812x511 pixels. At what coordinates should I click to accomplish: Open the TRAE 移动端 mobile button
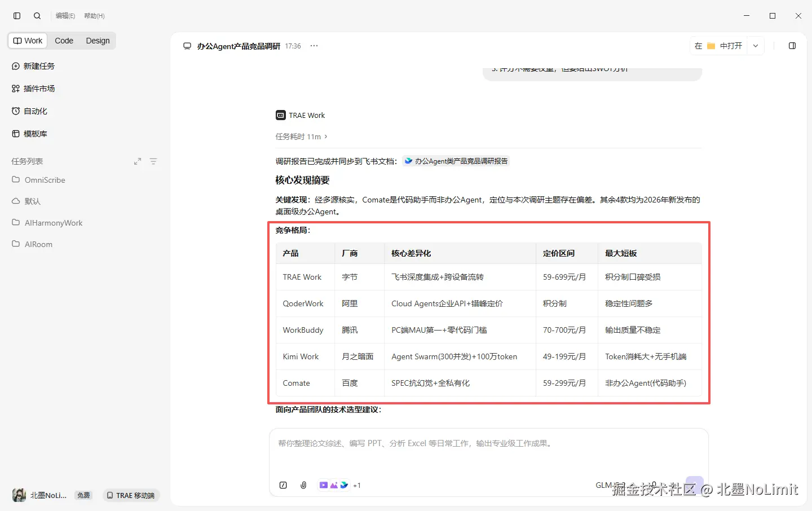tap(131, 495)
